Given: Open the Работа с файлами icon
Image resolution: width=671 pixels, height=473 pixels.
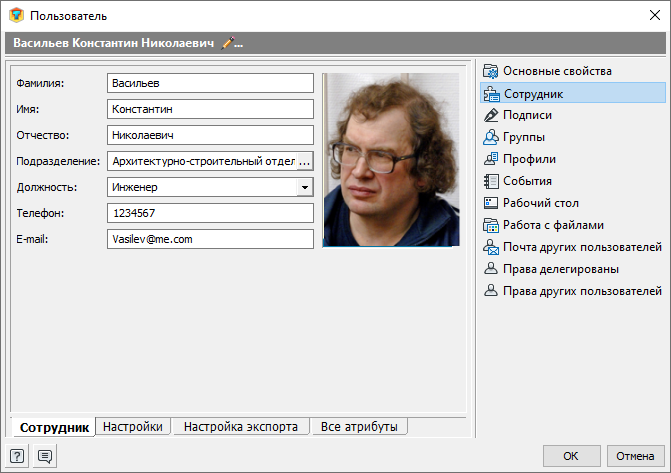Looking at the screenshot, I should click(491, 225).
